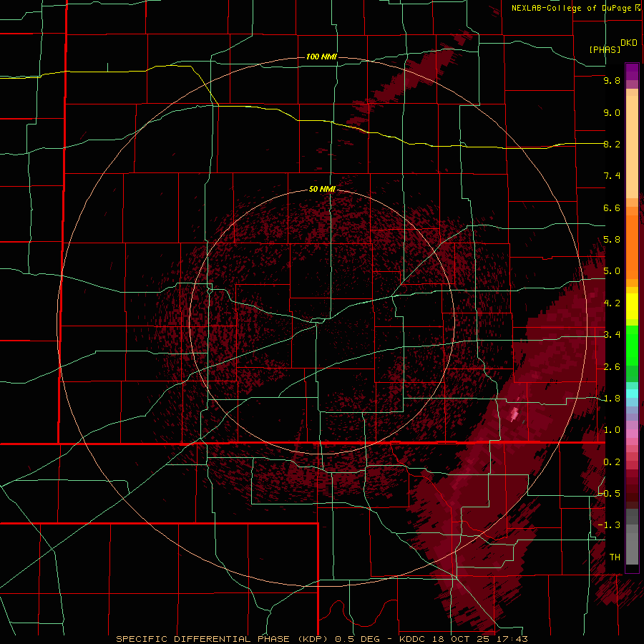
Task: Select the yellow segment of the color bar
Action: pos(632,306)
